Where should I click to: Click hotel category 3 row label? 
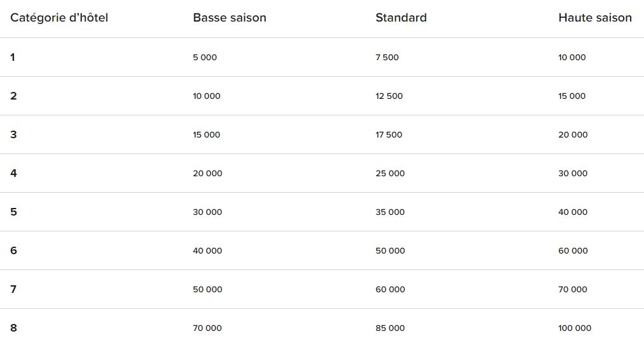[x=13, y=134]
